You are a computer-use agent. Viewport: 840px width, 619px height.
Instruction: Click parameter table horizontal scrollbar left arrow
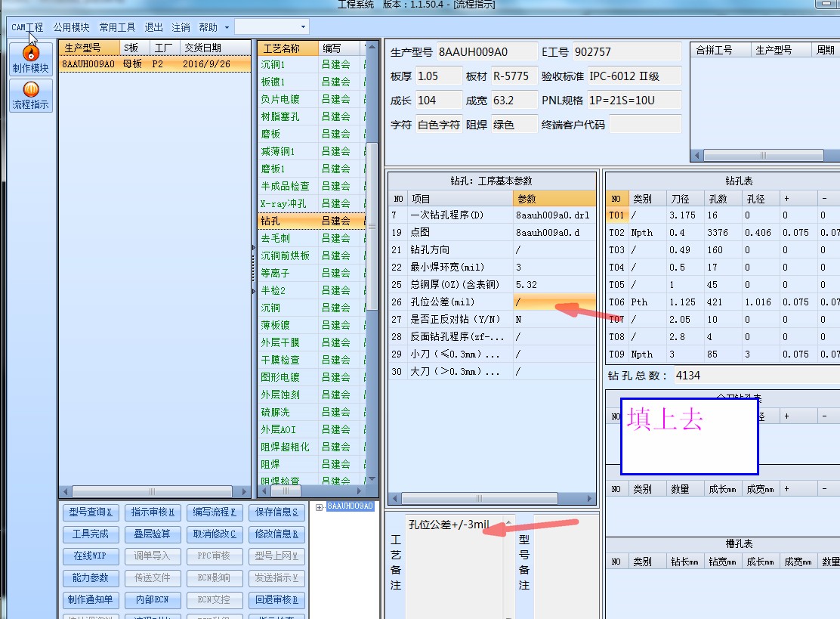(395, 498)
